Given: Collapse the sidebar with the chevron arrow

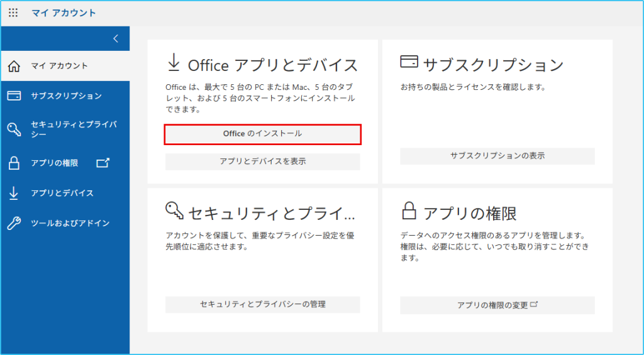Looking at the screenshot, I should [x=116, y=38].
